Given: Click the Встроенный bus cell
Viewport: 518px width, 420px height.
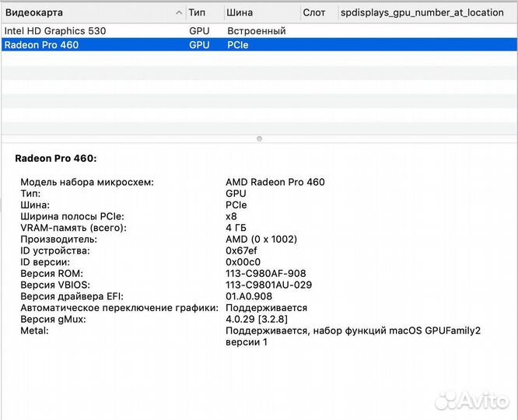Looking at the screenshot, I should (256, 30).
